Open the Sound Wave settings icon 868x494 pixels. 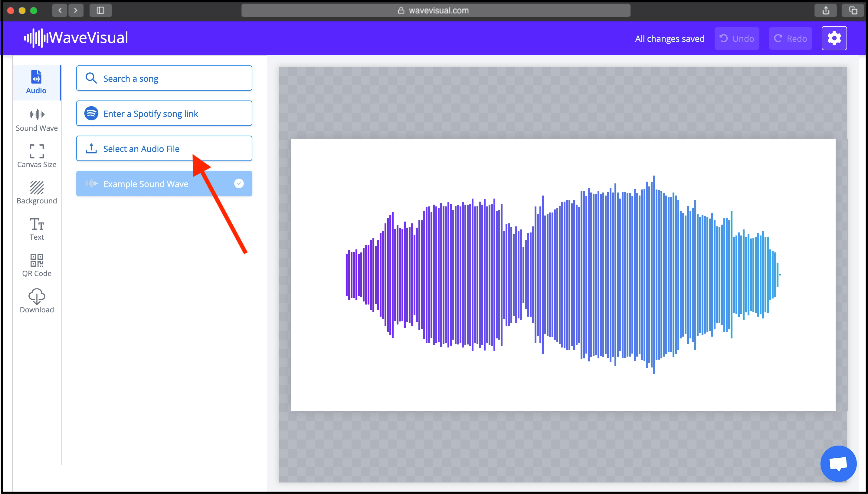pos(36,115)
